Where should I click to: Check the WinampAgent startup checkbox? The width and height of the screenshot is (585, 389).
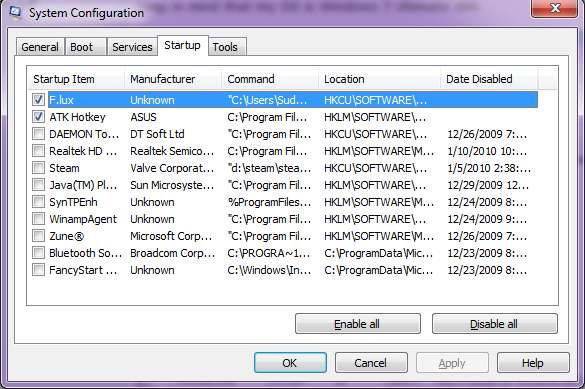[x=38, y=219]
